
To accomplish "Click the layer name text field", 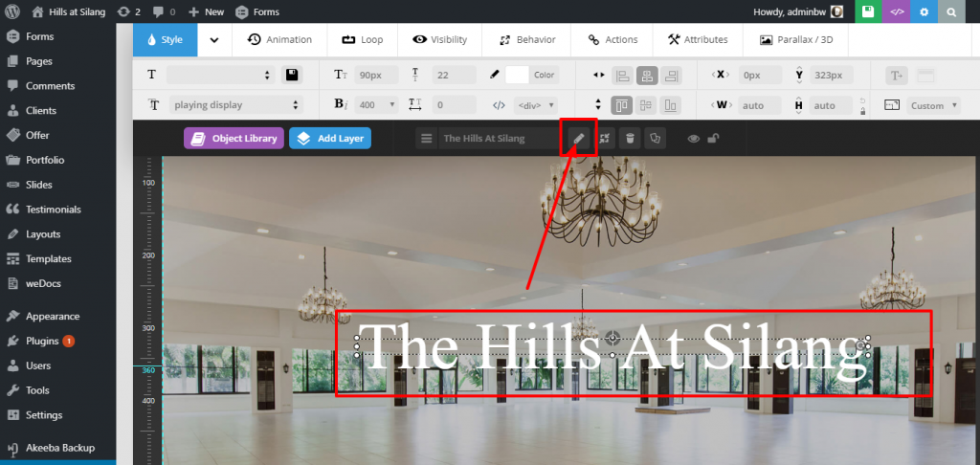I will pyautogui.click(x=500, y=138).
